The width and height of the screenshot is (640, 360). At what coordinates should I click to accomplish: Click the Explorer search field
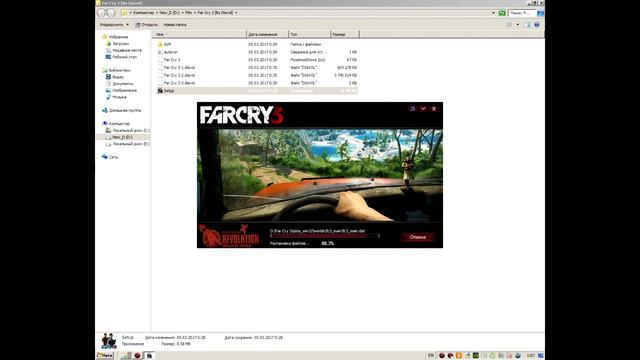coord(522,13)
